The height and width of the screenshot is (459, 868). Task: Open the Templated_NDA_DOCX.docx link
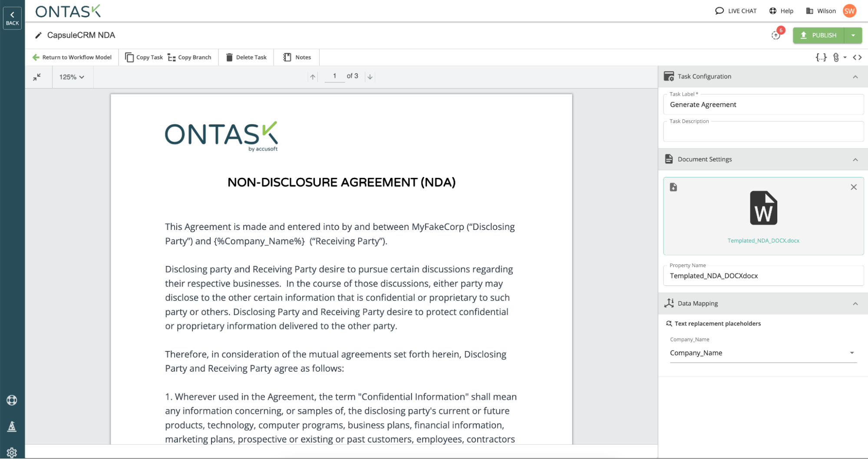coord(763,240)
